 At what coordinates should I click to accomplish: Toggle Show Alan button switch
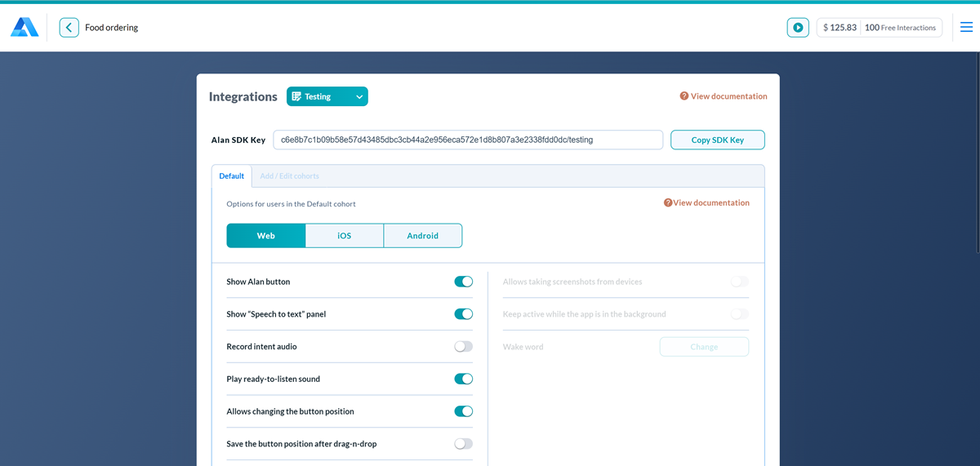point(463,282)
